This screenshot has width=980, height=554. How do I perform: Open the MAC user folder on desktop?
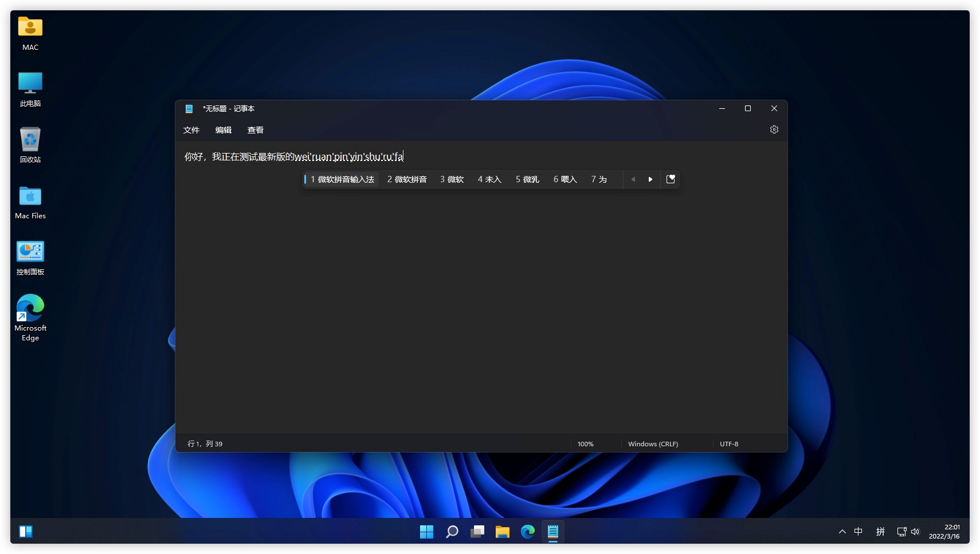[30, 34]
